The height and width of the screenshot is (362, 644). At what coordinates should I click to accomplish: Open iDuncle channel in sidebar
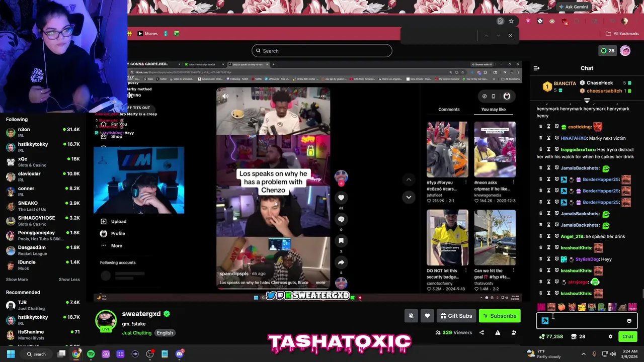tap(43, 265)
